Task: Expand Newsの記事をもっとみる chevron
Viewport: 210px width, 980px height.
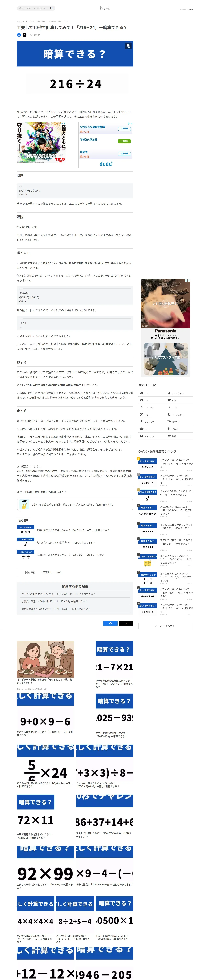Action: click(130, 572)
